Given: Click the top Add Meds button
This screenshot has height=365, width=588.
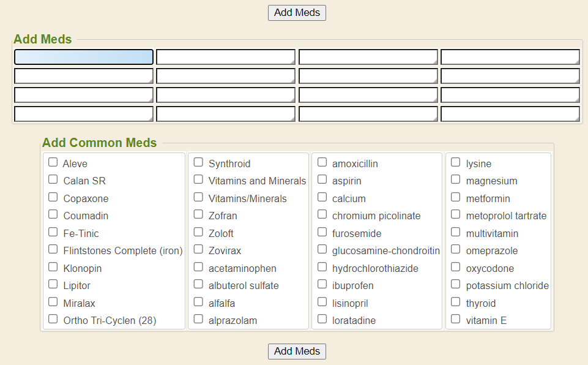Looking at the screenshot, I should tap(297, 12).
